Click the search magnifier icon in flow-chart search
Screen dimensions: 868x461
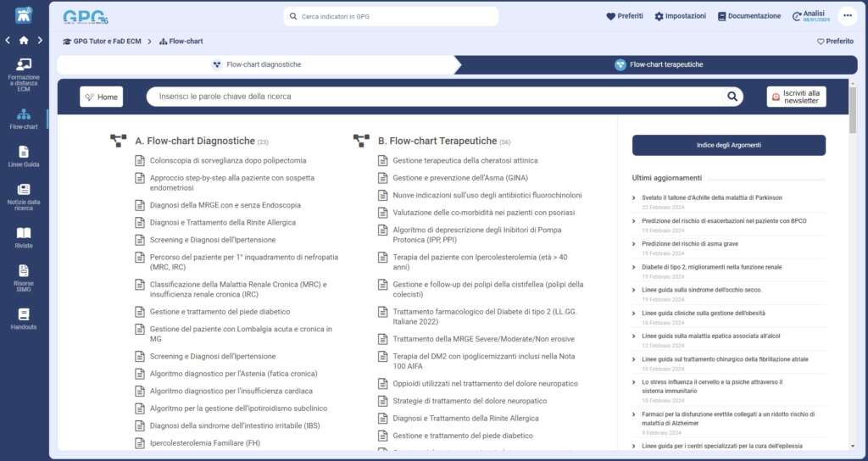click(732, 97)
